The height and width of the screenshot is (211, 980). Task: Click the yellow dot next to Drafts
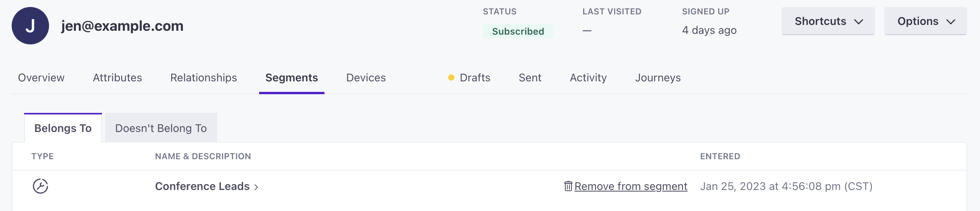451,77
